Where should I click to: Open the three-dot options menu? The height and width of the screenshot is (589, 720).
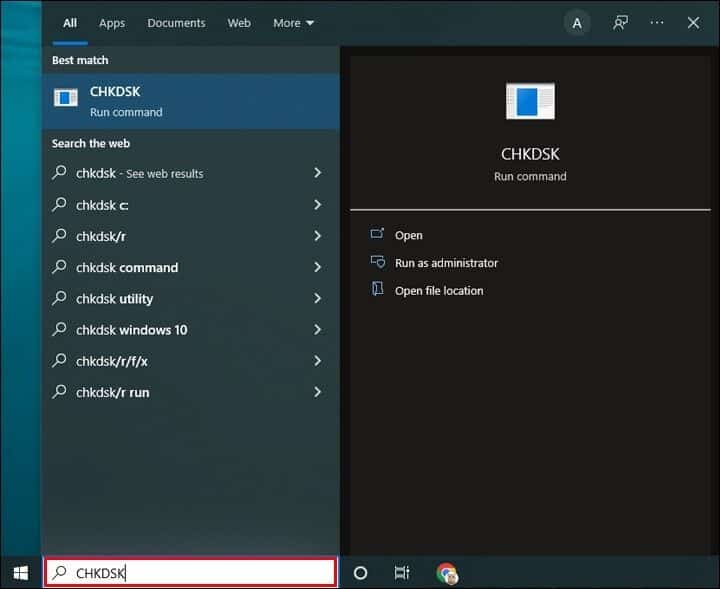657,22
